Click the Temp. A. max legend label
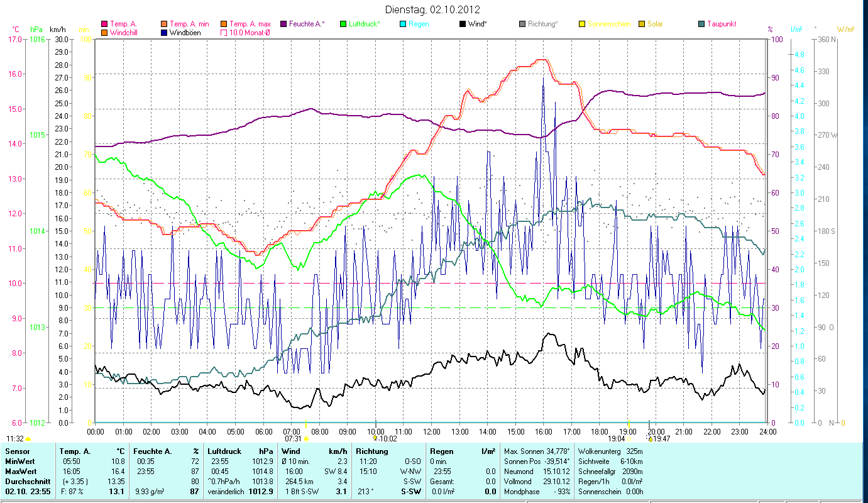 pyautogui.click(x=250, y=24)
